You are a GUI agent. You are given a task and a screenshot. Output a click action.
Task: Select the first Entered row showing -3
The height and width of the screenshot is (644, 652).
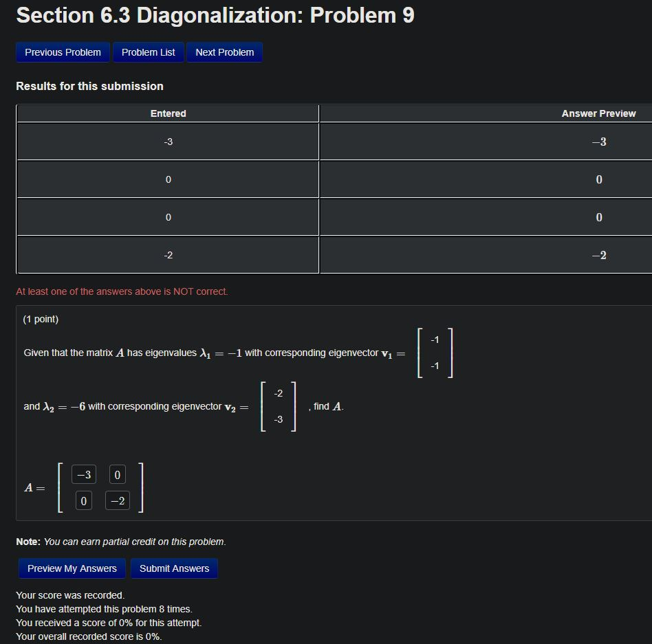168,142
